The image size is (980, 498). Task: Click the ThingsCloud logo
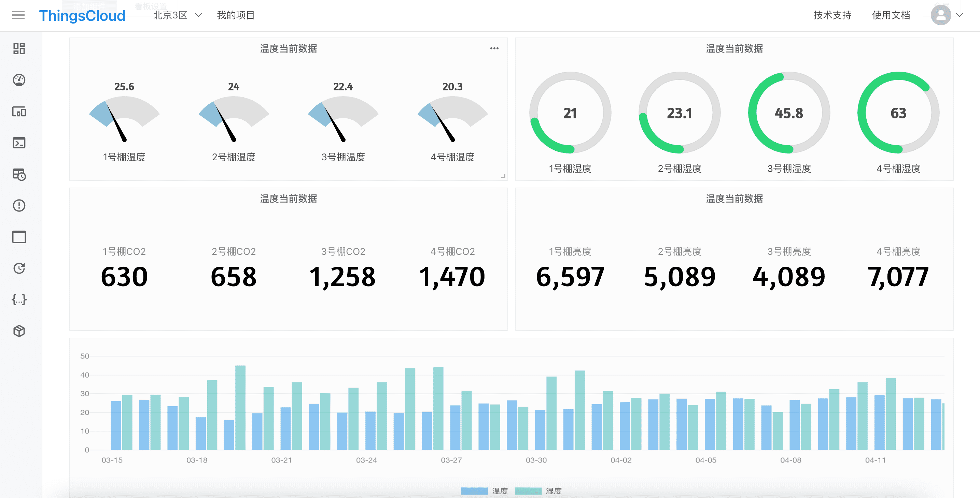tap(82, 16)
